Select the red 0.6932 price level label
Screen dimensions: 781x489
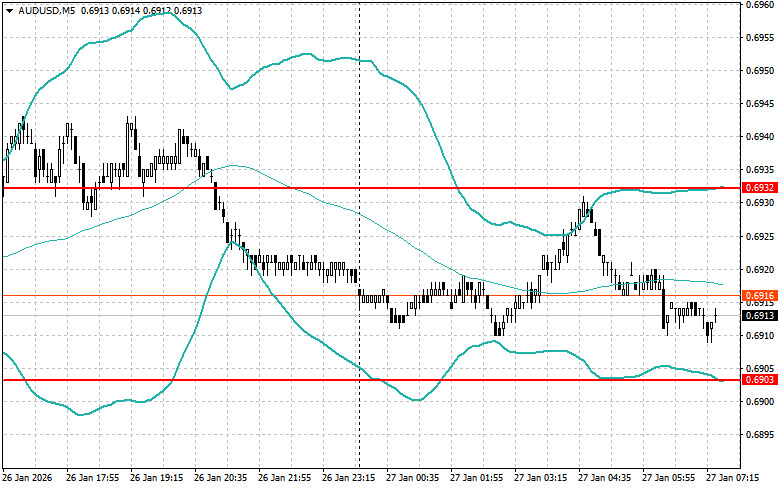coord(760,188)
